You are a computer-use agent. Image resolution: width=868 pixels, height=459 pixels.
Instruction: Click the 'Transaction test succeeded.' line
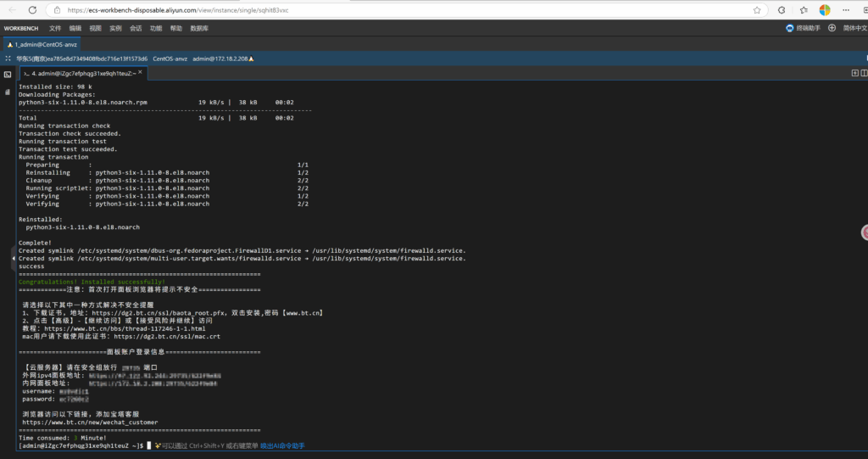[68, 149]
